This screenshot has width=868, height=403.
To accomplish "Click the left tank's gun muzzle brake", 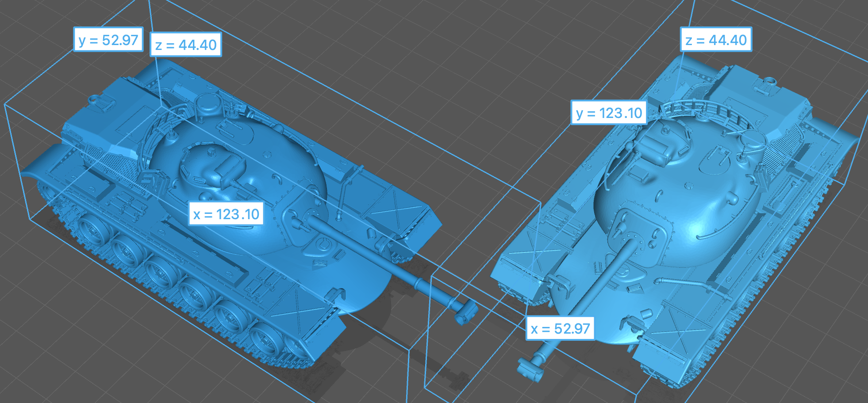I will point(465,312).
